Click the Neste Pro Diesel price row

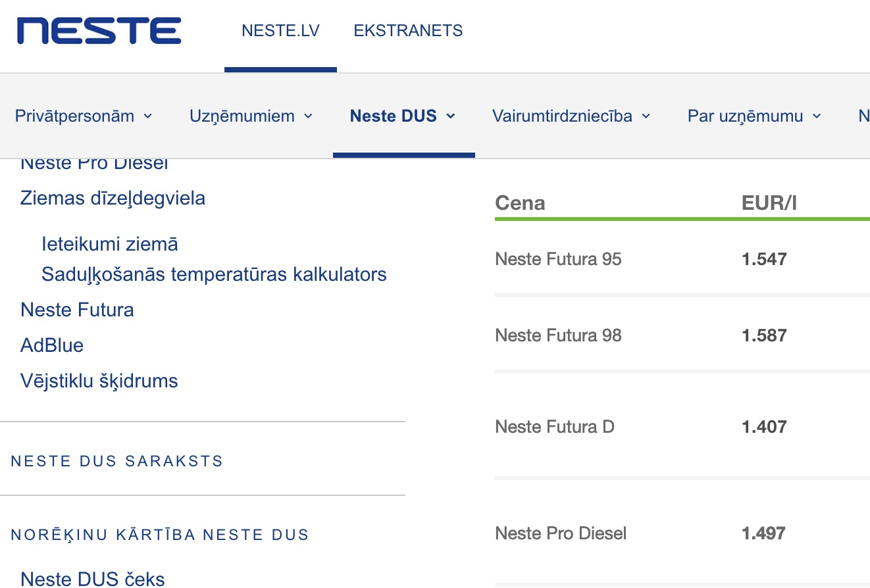[x=561, y=533]
